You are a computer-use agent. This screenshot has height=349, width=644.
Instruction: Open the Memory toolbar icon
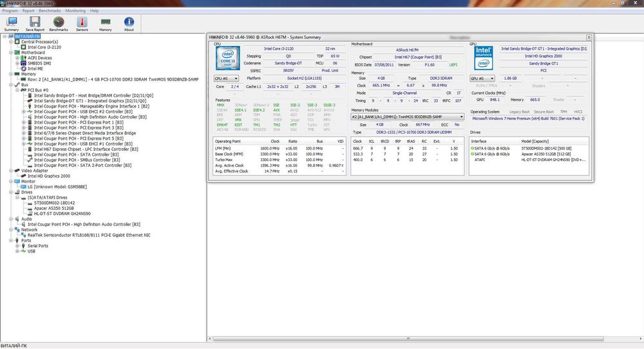pos(105,24)
